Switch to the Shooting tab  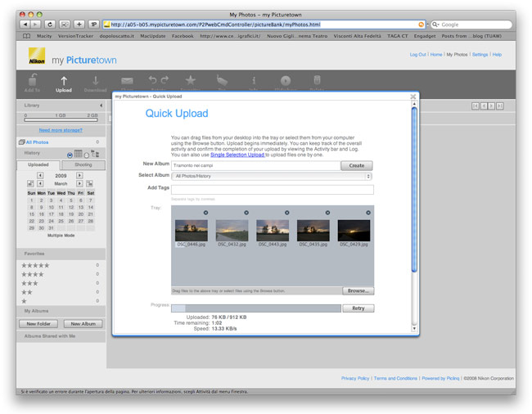(83, 164)
